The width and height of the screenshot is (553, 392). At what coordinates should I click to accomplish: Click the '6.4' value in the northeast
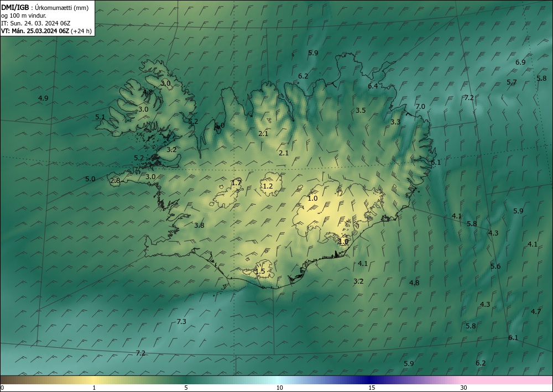coord(373,86)
